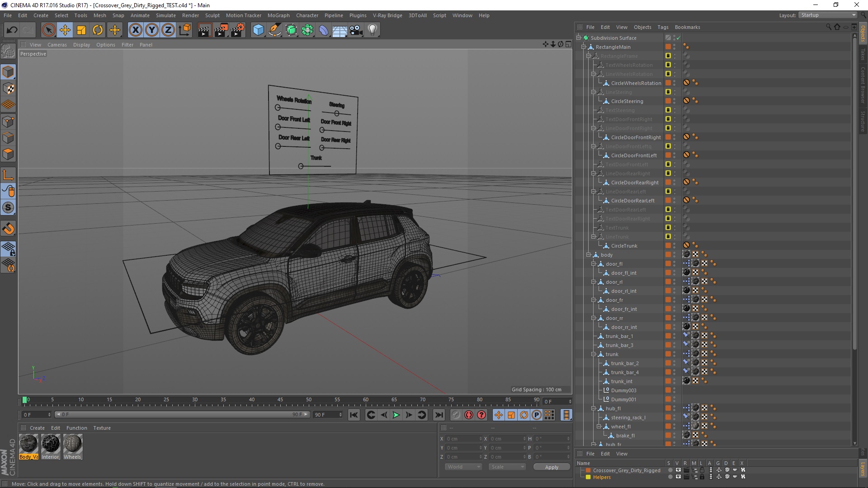This screenshot has height=488, width=868.
Task: Select the Rotate tool in top toolbar
Action: tap(98, 30)
